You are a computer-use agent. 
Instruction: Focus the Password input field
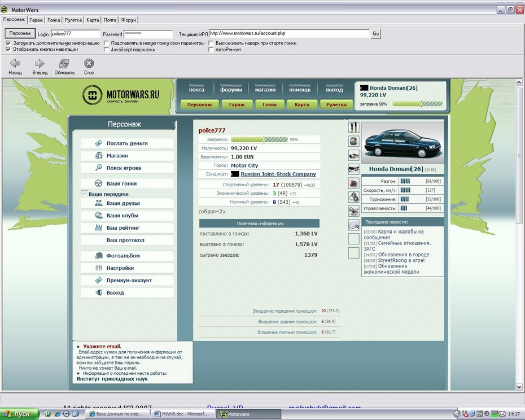[148, 34]
